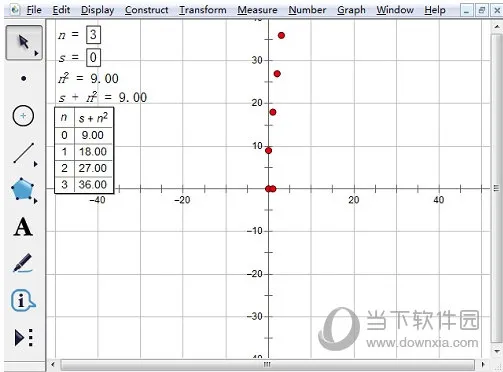Expand the Straightedge tool flyout triangle
The image size is (503, 372).
pyautogui.click(x=36, y=164)
